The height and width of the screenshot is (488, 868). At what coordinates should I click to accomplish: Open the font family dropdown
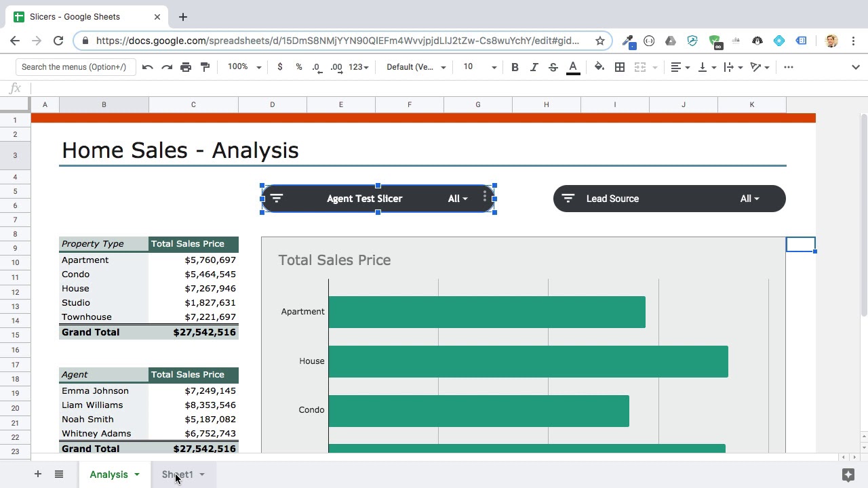(416, 67)
